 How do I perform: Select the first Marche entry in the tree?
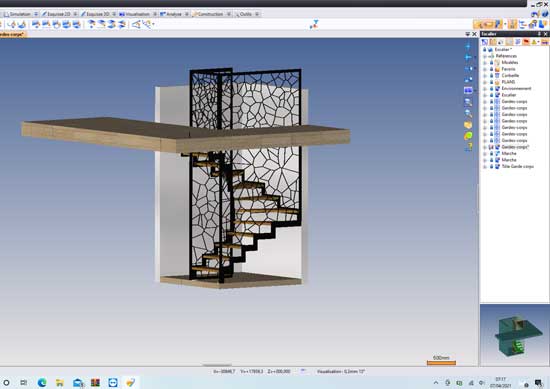pos(509,153)
